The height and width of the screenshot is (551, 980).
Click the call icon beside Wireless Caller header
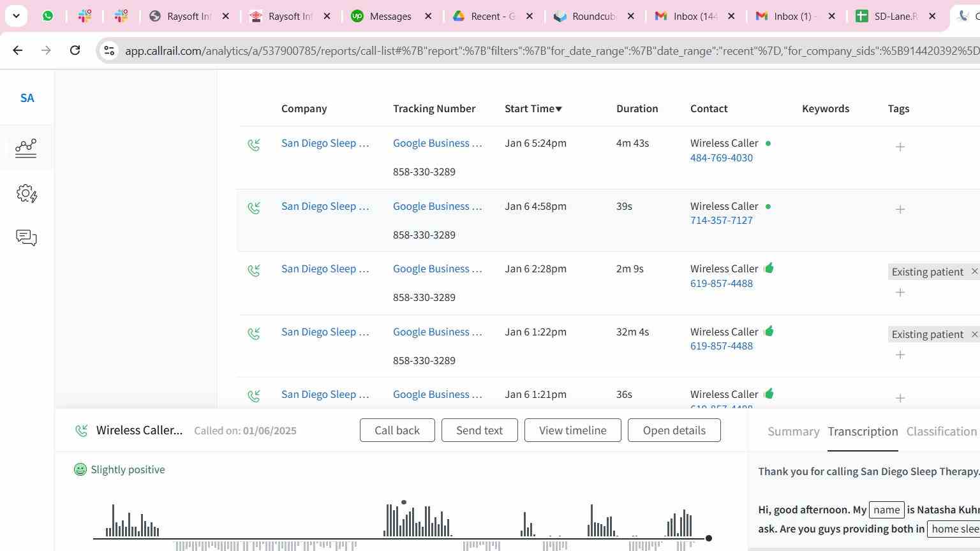click(82, 431)
